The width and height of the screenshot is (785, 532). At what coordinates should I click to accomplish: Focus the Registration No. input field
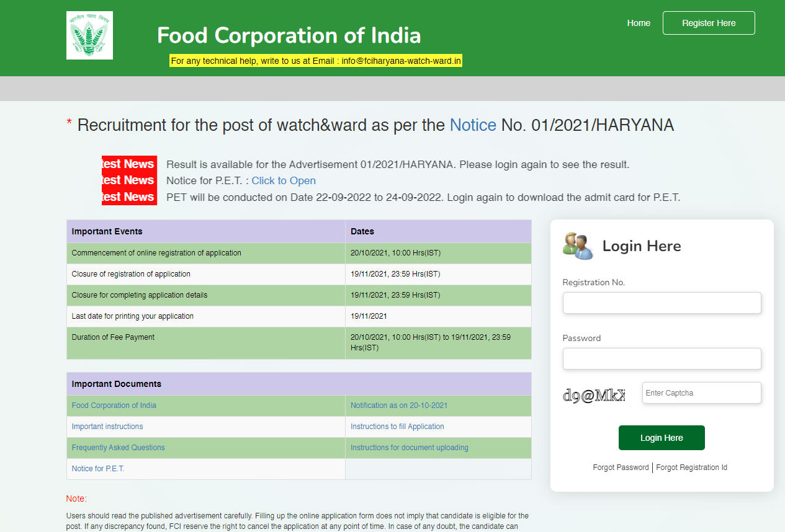pyautogui.click(x=662, y=303)
